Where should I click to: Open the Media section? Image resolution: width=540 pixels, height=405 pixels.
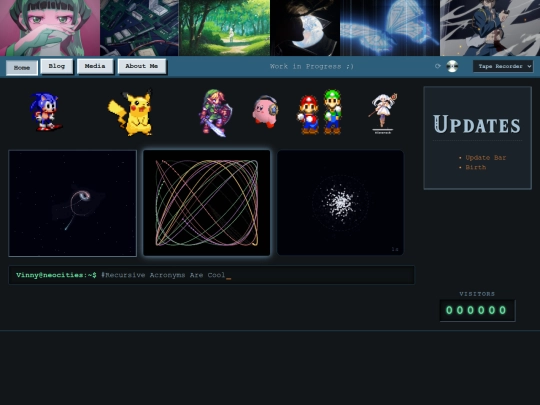(x=95, y=66)
